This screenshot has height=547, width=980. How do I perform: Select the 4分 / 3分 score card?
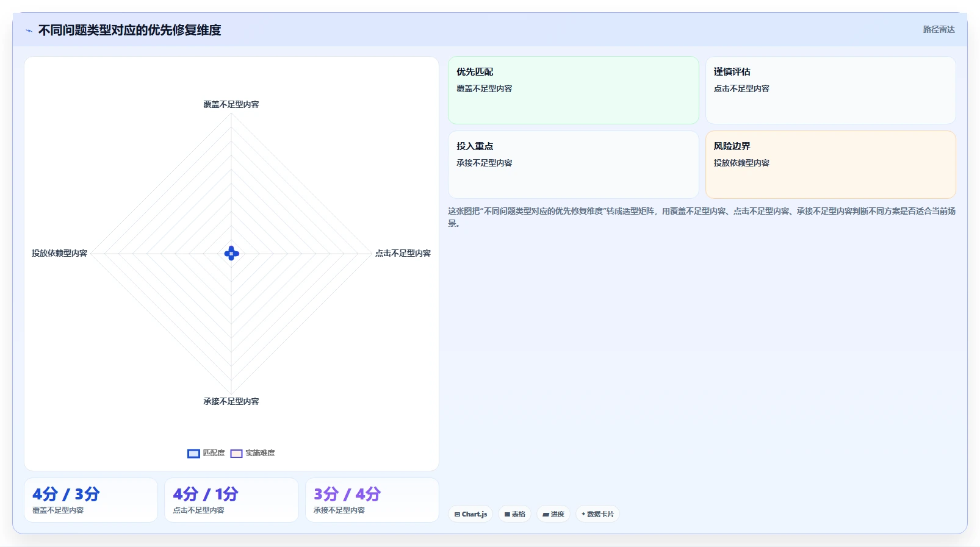(91, 500)
